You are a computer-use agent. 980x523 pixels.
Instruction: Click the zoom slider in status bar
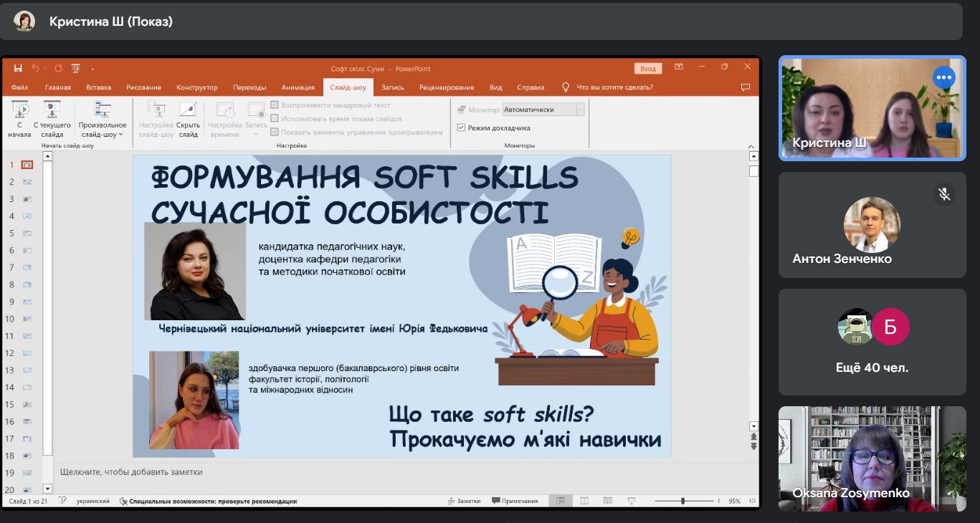click(x=683, y=501)
